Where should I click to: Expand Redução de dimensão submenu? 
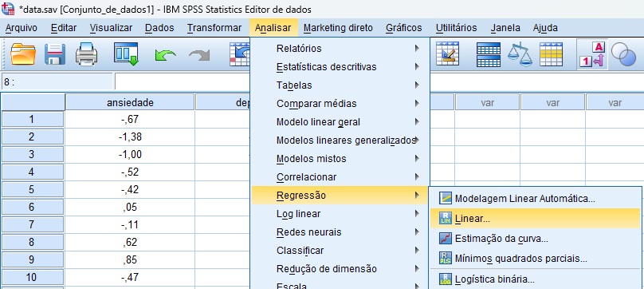(340, 269)
